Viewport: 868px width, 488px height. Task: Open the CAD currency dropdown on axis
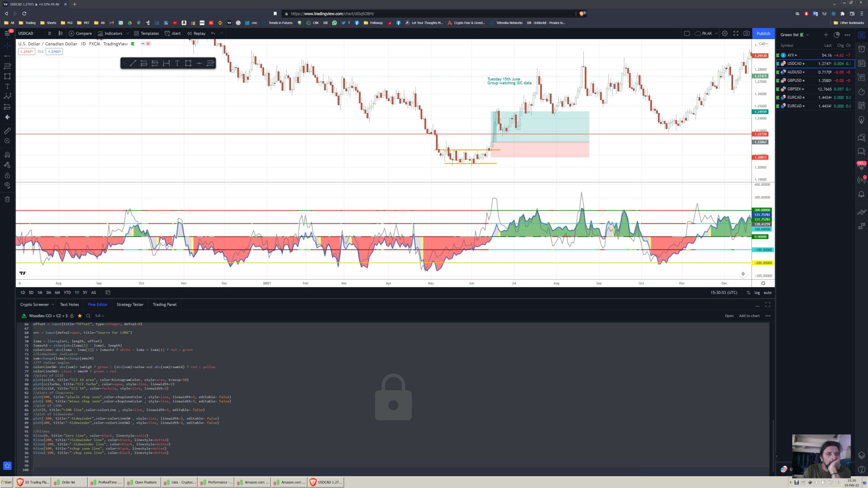763,44
